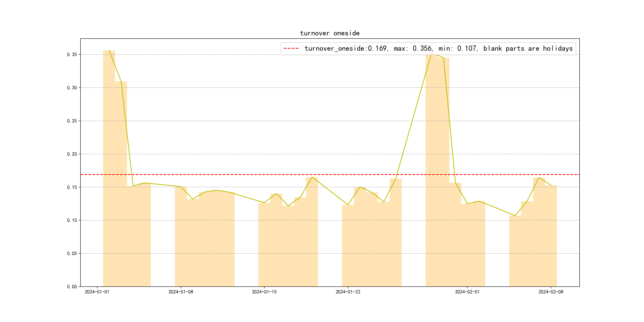Viewport: 644px width, 322px height.
Task: Click the chart title 'turnover oneside'
Action: pyautogui.click(x=330, y=33)
